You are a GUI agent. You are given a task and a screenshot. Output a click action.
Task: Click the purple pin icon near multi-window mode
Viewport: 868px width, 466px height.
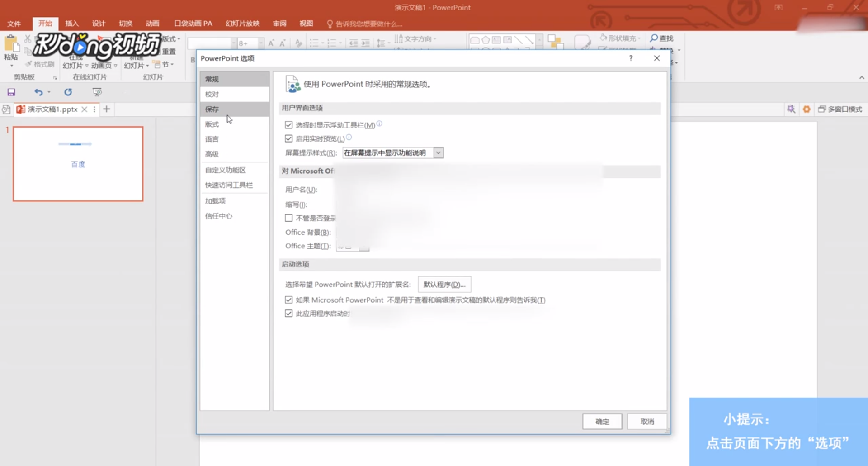791,109
